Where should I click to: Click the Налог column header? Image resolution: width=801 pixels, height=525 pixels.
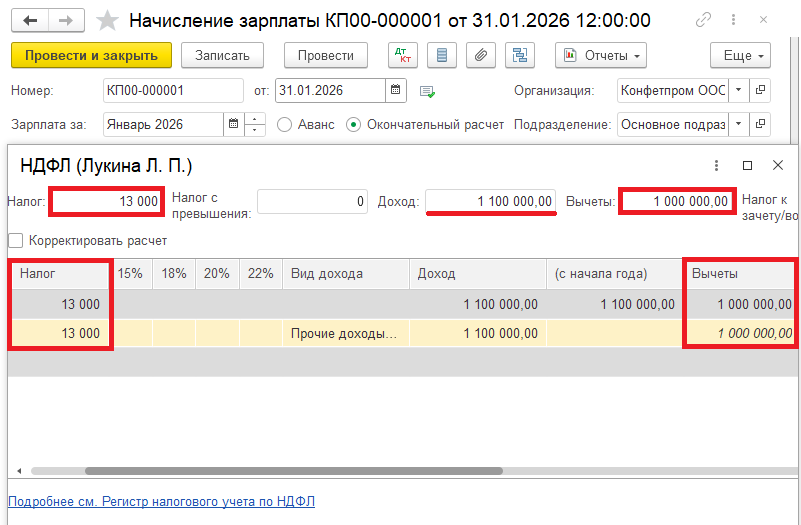(60, 274)
